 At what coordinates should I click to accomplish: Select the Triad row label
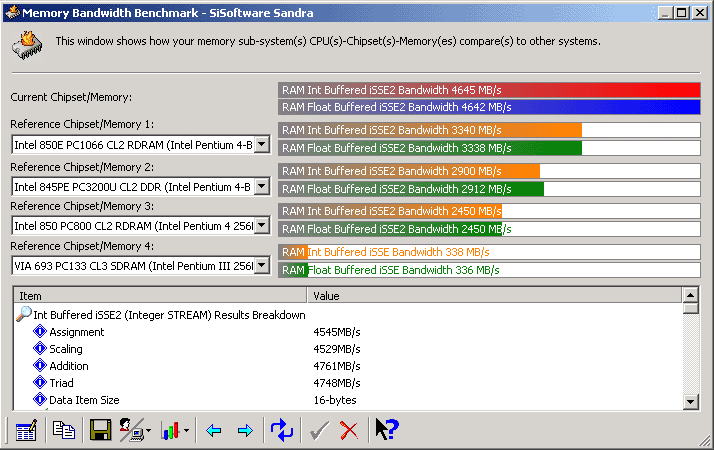click(61, 383)
